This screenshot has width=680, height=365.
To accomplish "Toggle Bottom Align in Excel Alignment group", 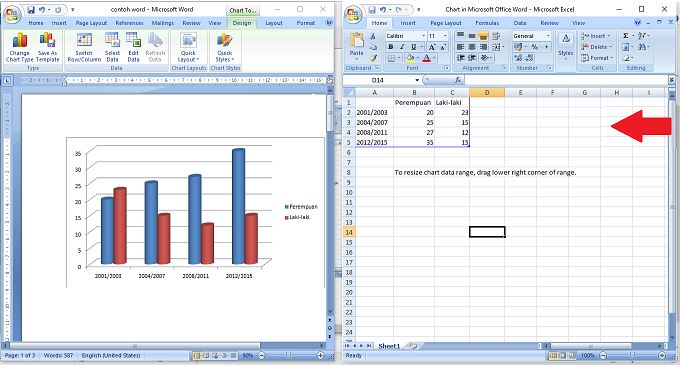I will [x=483, y=36].
